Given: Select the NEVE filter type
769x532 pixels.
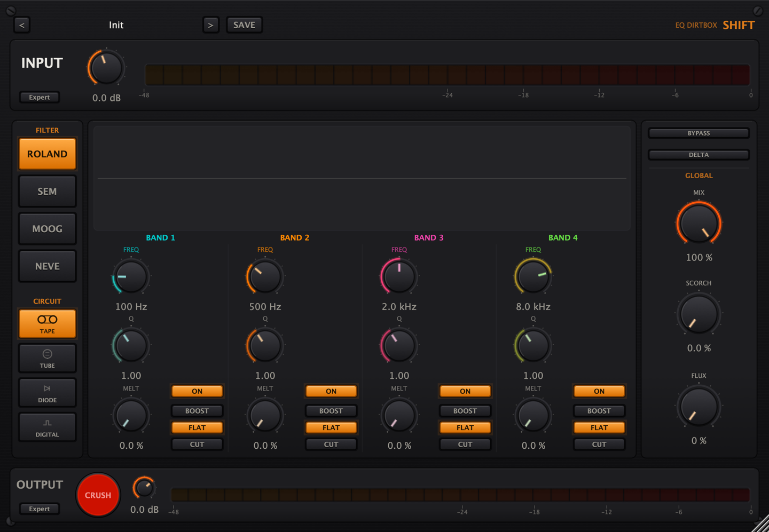Looking at the screenshot, I should pos(48,266).
